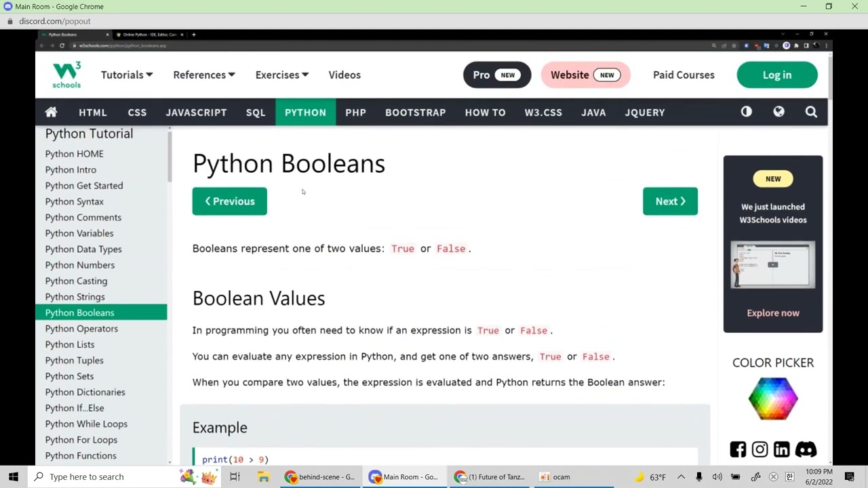Open the search magnifier icon
The width and height of the screenshot is (868, 488).
[x=811, y=112]
